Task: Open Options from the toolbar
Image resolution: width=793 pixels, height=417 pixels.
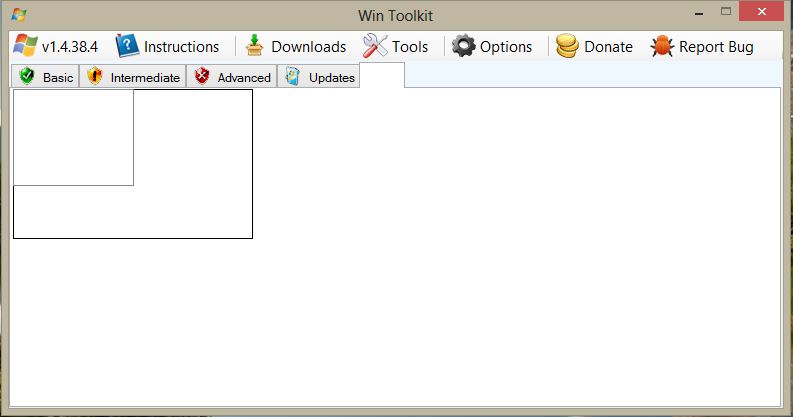Action: tap(506, 47)
